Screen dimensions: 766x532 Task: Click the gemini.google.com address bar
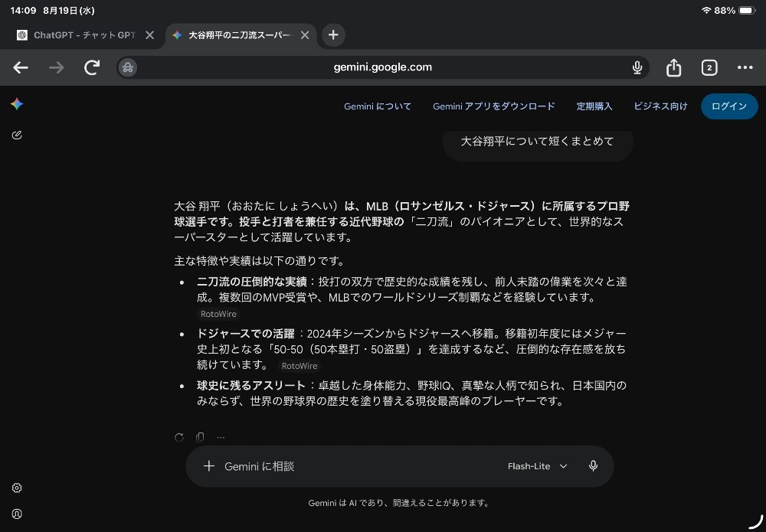[x=383, y=67]
